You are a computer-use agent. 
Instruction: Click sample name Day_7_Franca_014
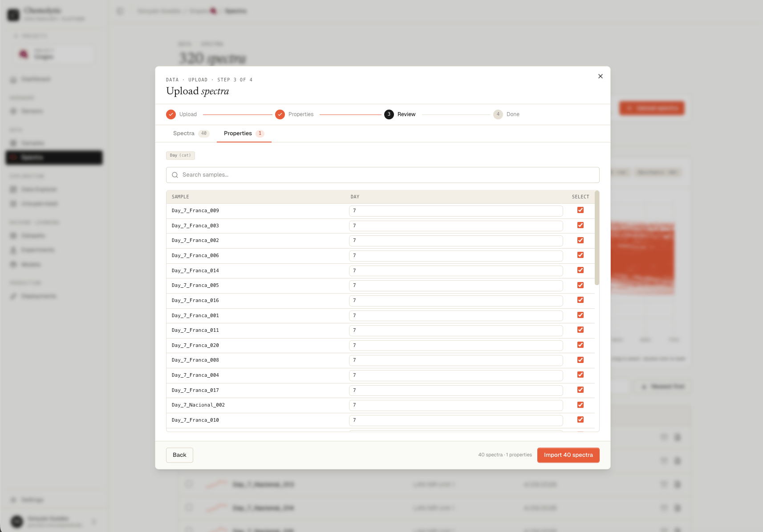coord(195,270)
